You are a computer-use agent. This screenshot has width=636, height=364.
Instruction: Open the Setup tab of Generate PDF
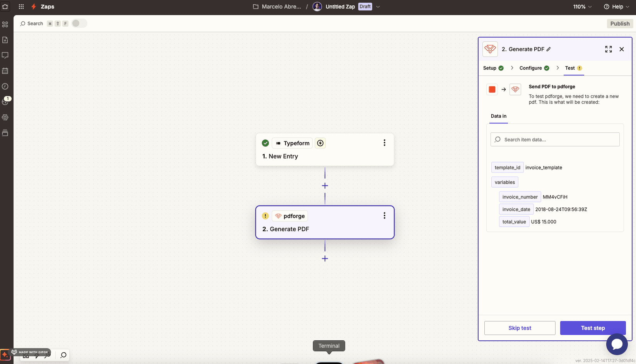[x=490, y=68]
